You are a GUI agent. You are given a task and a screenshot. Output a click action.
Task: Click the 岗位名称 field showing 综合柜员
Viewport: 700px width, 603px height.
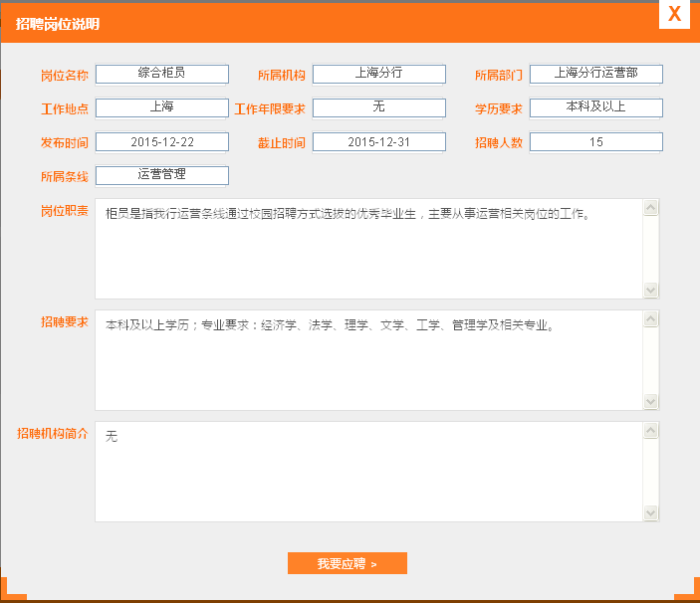162,74
